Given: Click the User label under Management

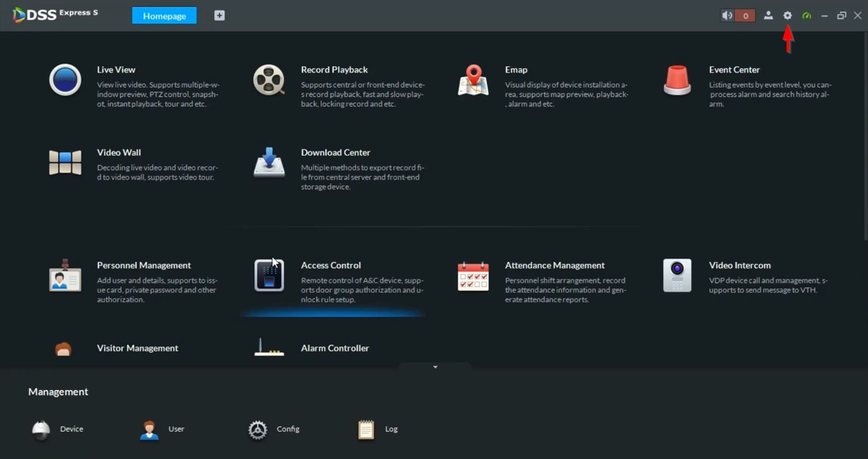Looking at the screenshot, I should 176,429.
